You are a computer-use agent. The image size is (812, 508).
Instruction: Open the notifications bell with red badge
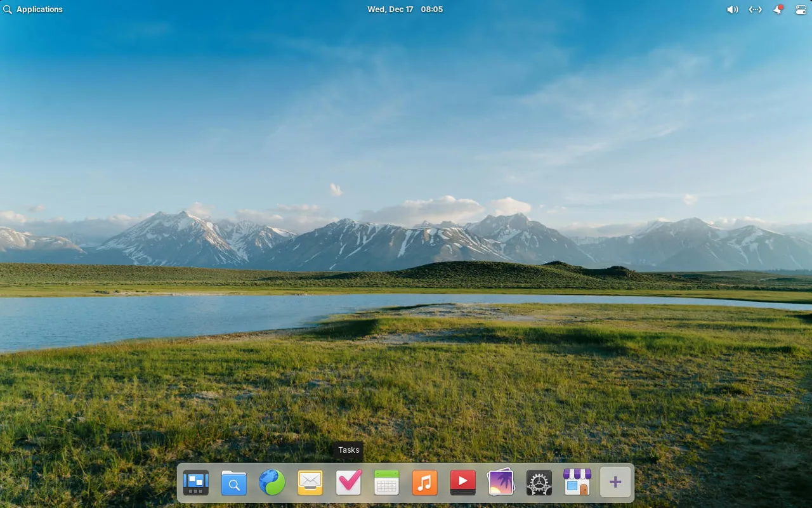click(778, 9)
